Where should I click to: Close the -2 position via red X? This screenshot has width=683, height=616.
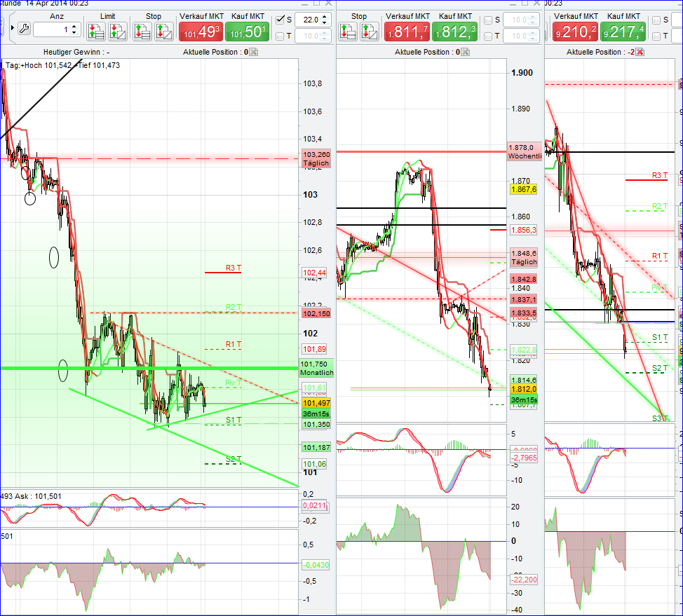[639, 52]
